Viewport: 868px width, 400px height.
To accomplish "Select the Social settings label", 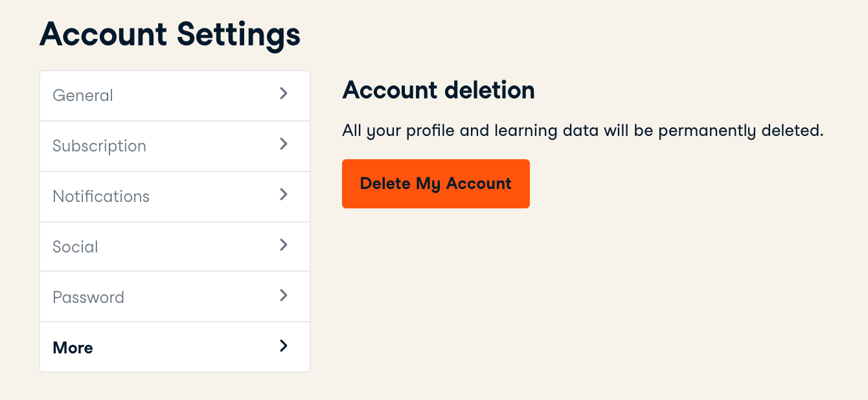I will [75, 247].
